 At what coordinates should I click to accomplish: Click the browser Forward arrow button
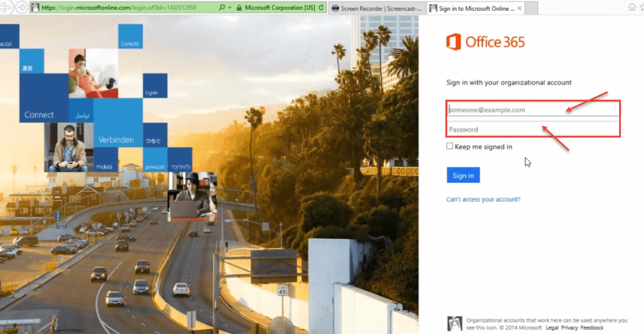coord(21,7)
